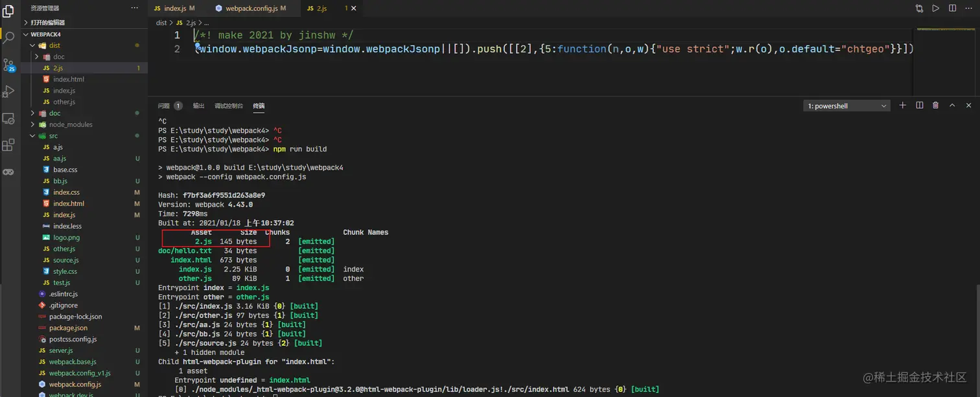Split the terminal panel

click(x=919, y=106)
